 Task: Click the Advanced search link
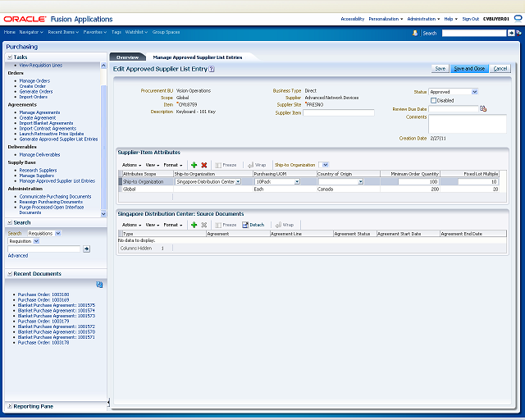click(x=18, y=256)
